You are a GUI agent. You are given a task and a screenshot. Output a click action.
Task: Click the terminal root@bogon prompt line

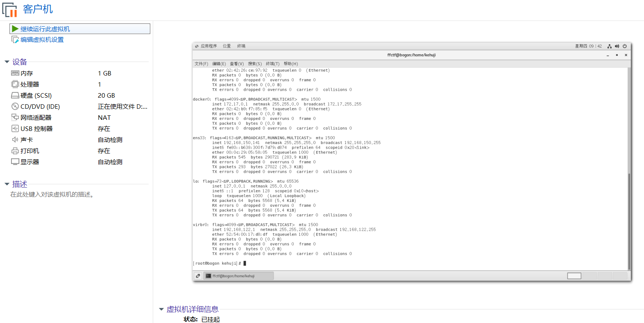point(219,263)
